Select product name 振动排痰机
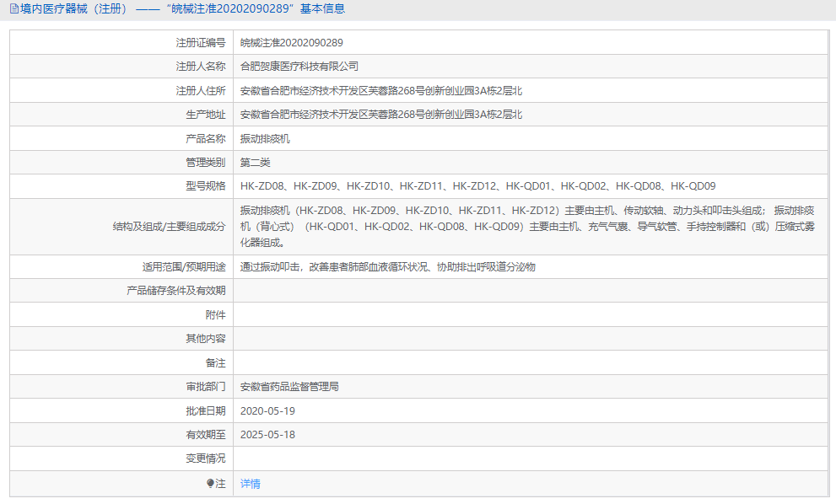Screen dimensions: 836x504 click(265, 138)
